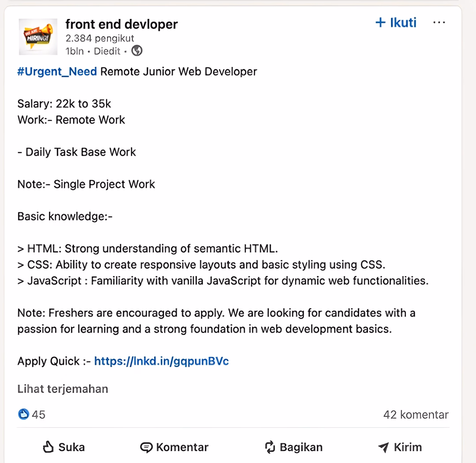Open the three-dot post options menu
Image resolution: width=476 pixels, height=463 pixels.
pos(439,22)
